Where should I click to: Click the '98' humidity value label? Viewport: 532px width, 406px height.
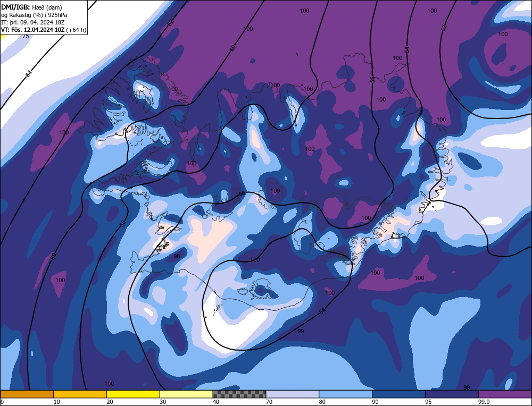point(177,256)
